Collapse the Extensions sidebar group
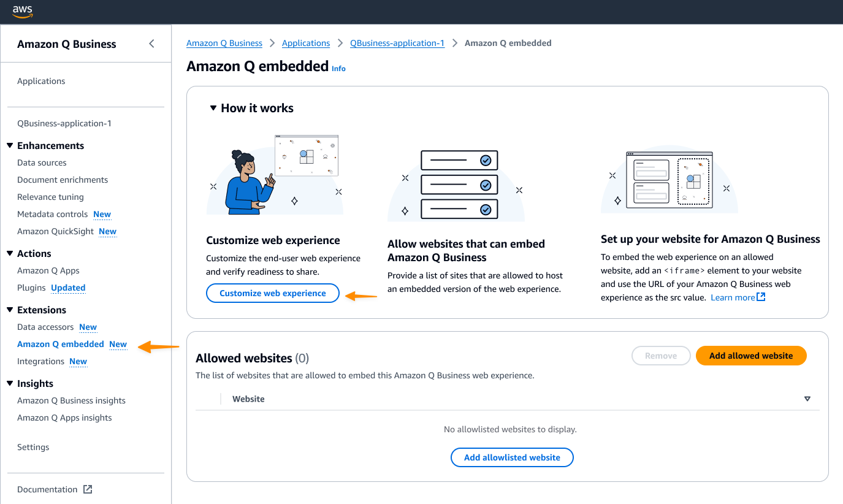843x504 pixels. [x=10, y=310]
